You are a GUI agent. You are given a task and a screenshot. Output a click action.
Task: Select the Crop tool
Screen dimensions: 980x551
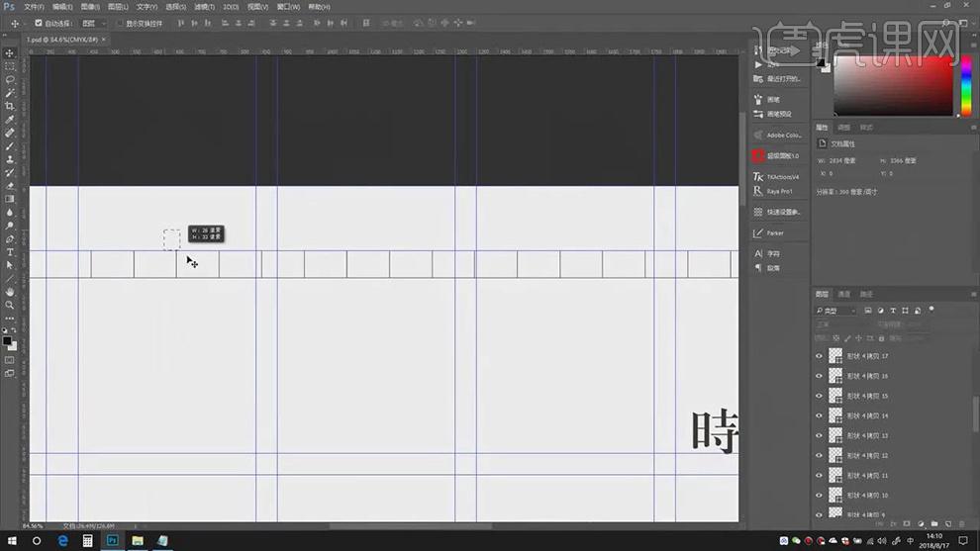pos(9,106)
